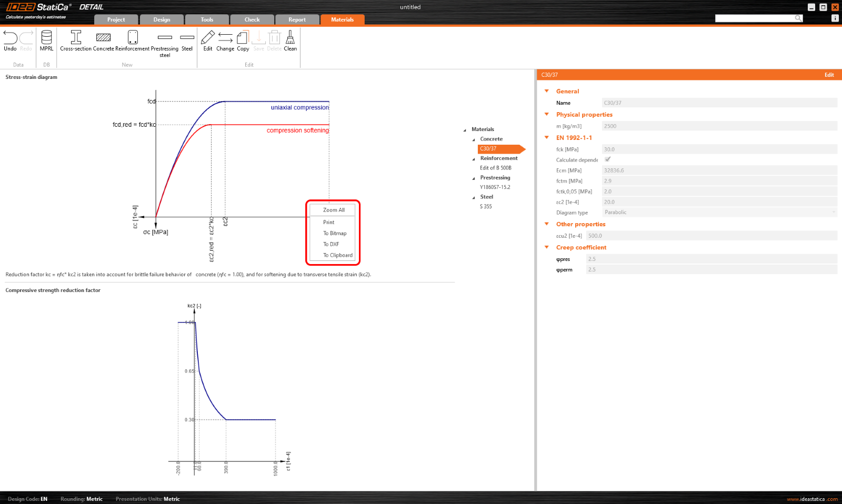This screenshot has width=842, height=504.
Task: Switch to the Check tab
Action: tap(252, 19)
